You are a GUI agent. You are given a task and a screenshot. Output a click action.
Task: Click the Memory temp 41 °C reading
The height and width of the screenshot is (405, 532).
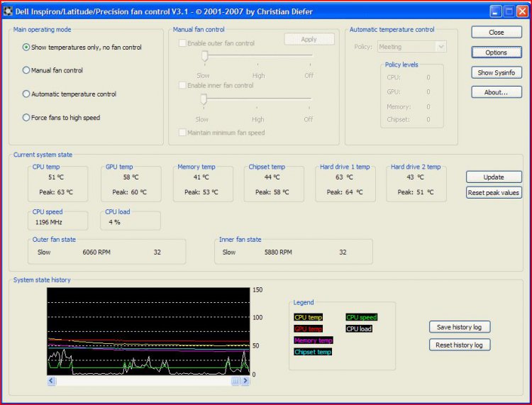(x=201, y=177)
